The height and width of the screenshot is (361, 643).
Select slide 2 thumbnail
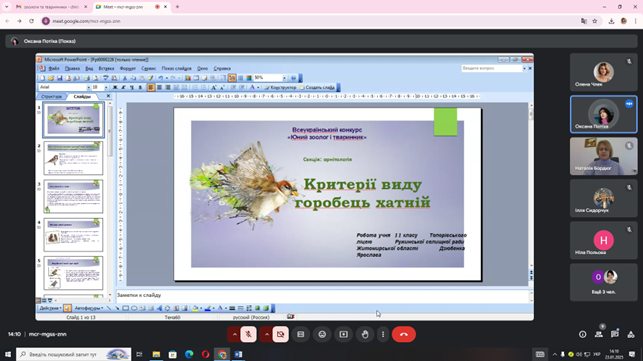pos(73,158)
